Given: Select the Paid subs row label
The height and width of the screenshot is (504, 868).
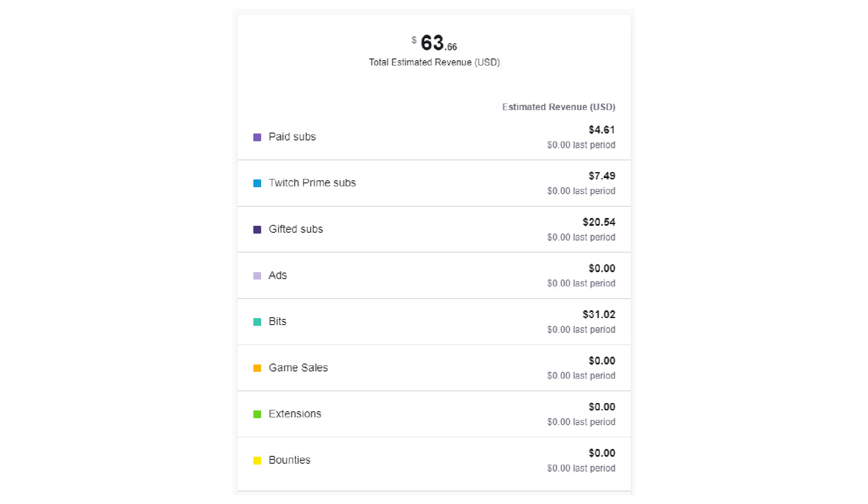Looking at the screenshot, I should tap(292, 137).
